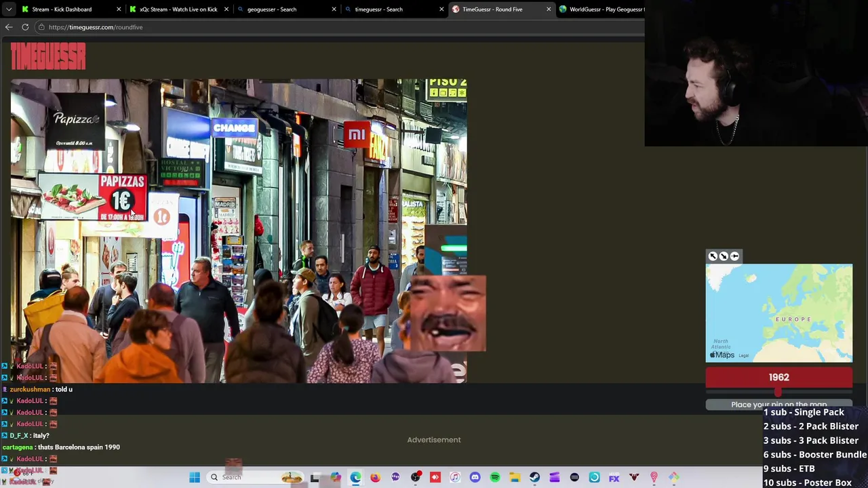Open File Explorer from taskbar
This screenshot has height=488, width=868.
[515, 477]
